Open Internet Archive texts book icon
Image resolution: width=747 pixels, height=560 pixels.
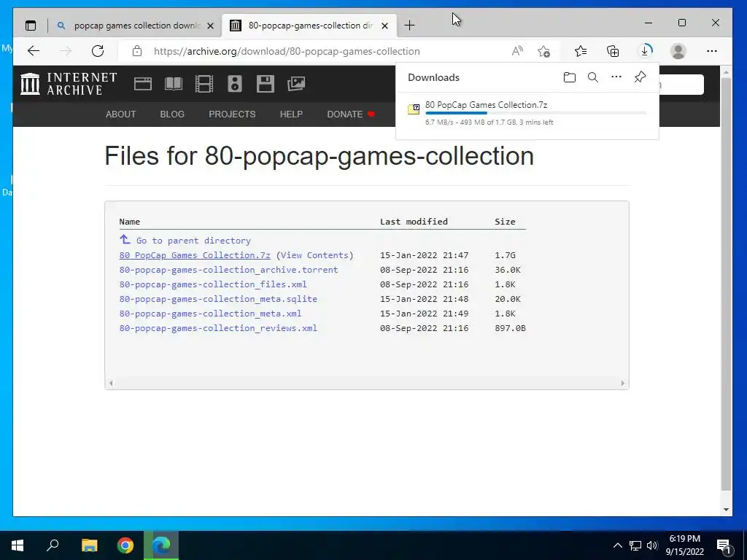174,84
